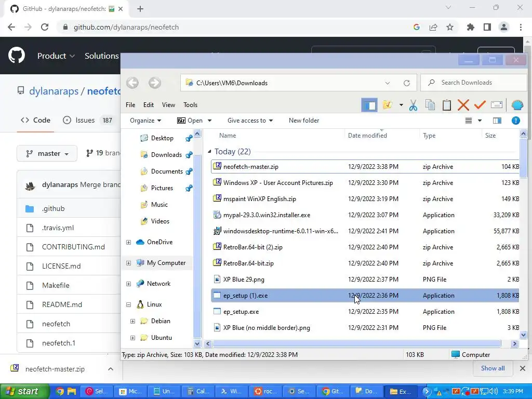532x399 pixels.
Task: Select neofetch-master.zip in file list
Action: [x=365, y=167]
